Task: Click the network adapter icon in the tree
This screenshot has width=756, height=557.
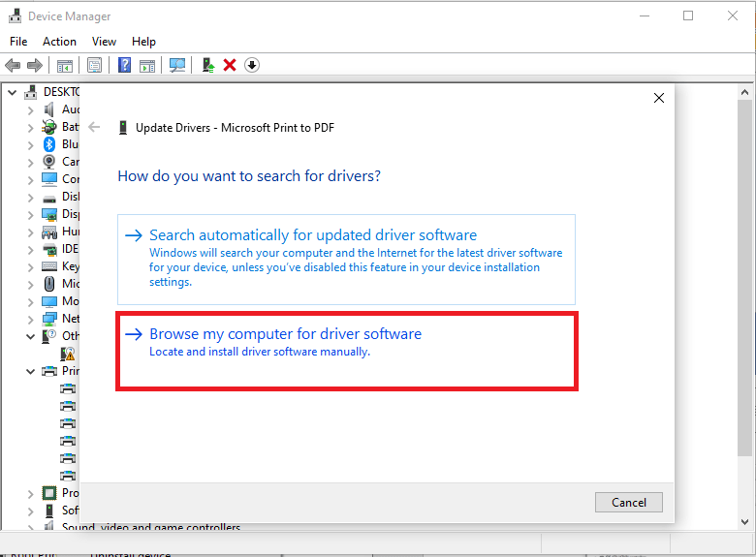Action: (x=49, y=319)
